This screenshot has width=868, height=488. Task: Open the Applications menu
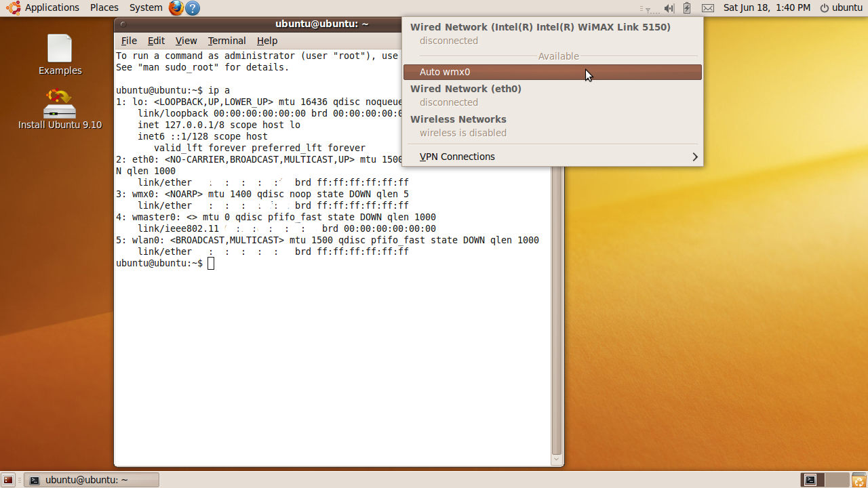(45, 8)
